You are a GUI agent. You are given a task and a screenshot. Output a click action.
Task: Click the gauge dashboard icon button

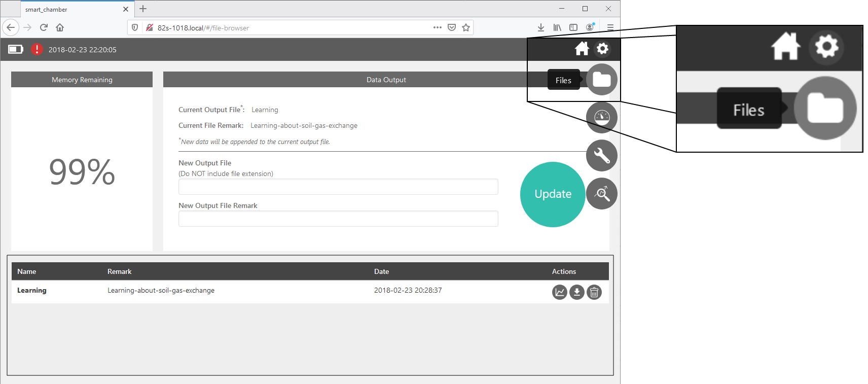tap(601, 118)
